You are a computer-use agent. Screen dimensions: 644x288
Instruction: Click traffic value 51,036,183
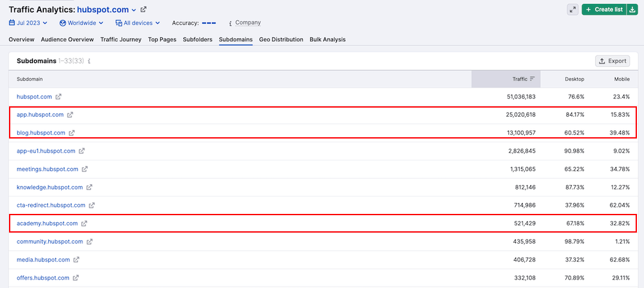pyautogui.click(x=521, y=97)
